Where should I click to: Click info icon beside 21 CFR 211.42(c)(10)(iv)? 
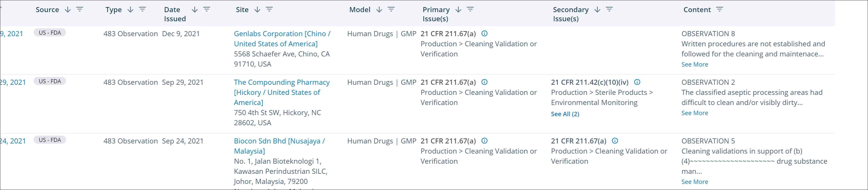click(637, 82)
